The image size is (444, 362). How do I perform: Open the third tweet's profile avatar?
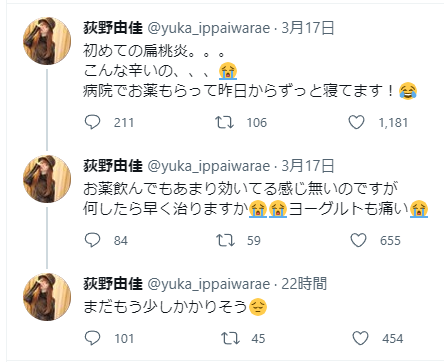pyautogui.click(x=47, y=297)
